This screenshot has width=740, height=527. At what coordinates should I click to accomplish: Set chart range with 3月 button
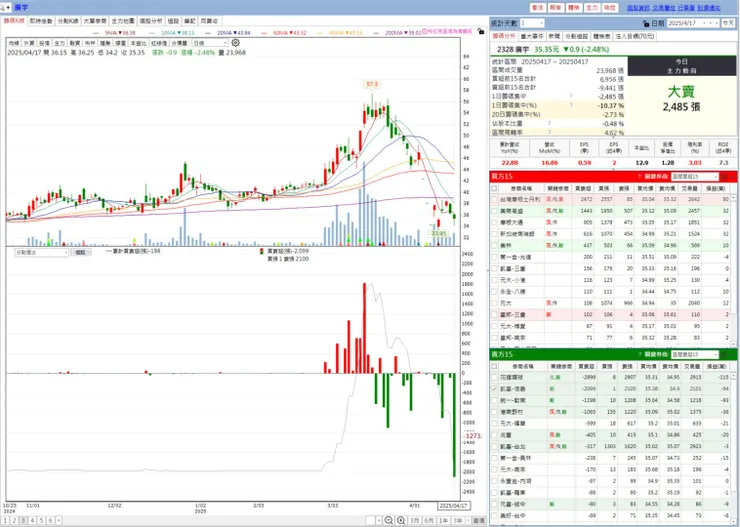click(414, 520)
